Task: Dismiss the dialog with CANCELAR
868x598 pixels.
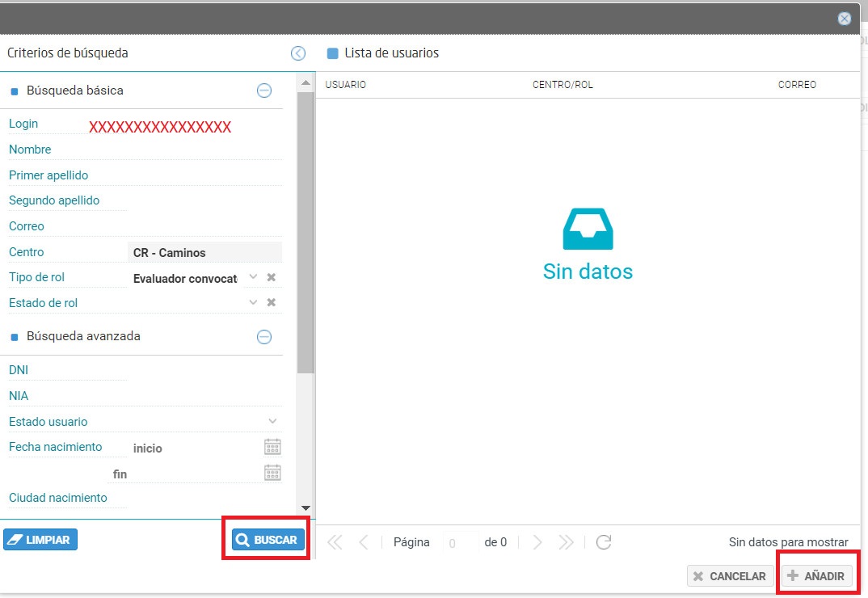Action: point(730,576)
